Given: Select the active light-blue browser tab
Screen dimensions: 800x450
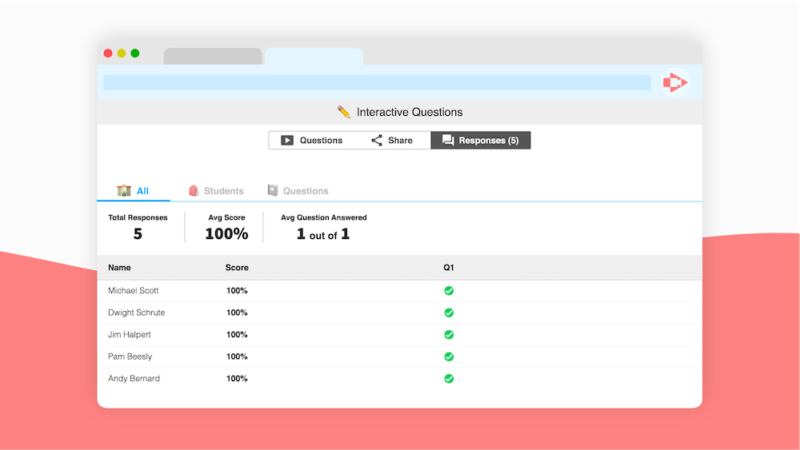Looking at the screenshot, I should 314,56.
